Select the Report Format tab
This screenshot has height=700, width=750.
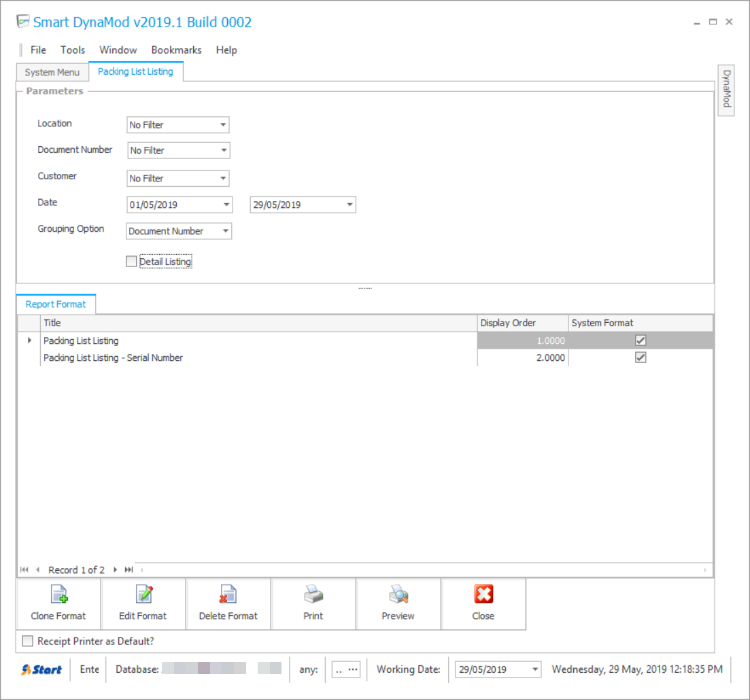(56, 304)
